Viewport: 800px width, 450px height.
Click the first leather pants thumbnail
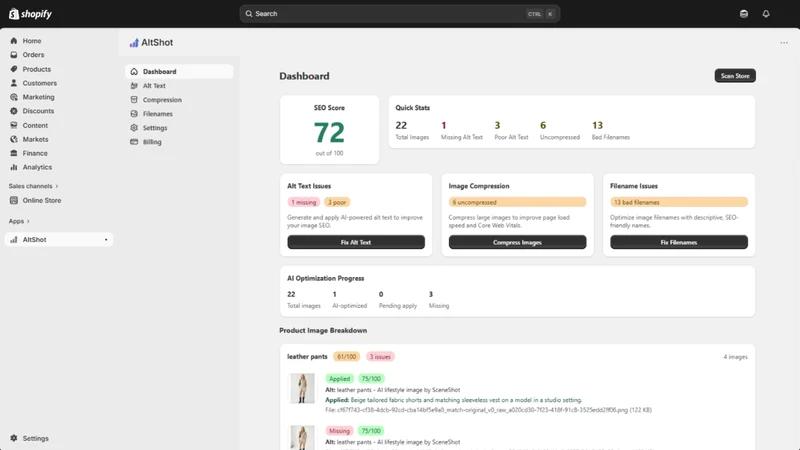coord(302,389)
